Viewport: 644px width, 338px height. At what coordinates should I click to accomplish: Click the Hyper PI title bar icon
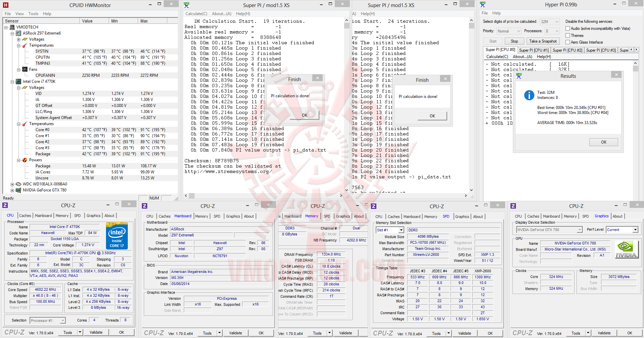(483, 4)
